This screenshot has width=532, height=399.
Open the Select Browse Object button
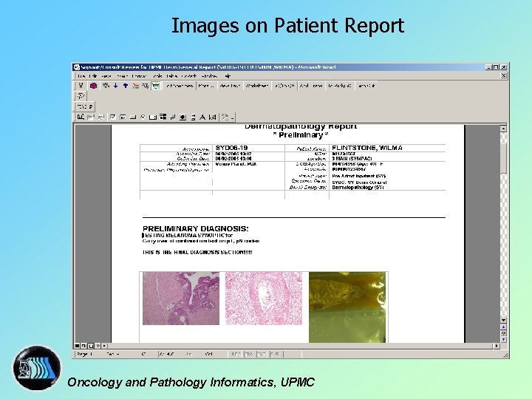[503, 333]
